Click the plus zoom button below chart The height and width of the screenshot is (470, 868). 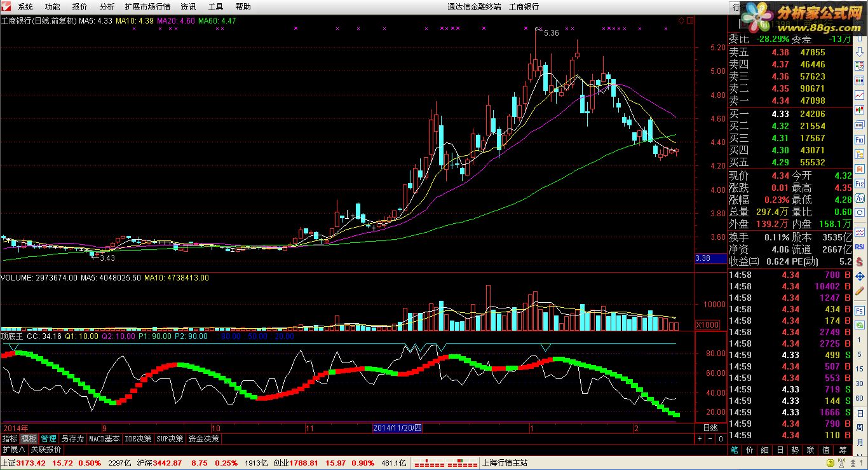(700, 438)
